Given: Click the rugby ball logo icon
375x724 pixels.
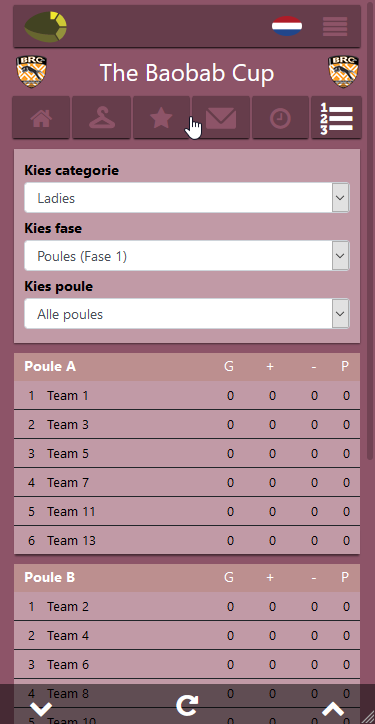Looking at the screenshot, I should coord(45,27).
